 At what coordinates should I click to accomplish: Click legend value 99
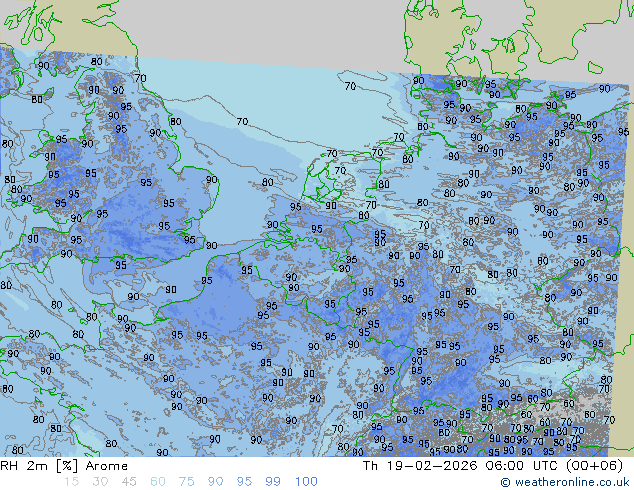[273, 482]
